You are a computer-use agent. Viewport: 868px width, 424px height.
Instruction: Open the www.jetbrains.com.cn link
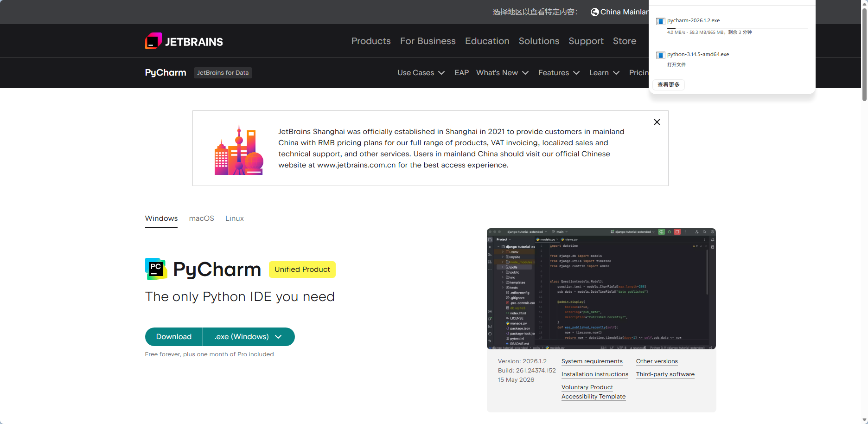point(357,165)
